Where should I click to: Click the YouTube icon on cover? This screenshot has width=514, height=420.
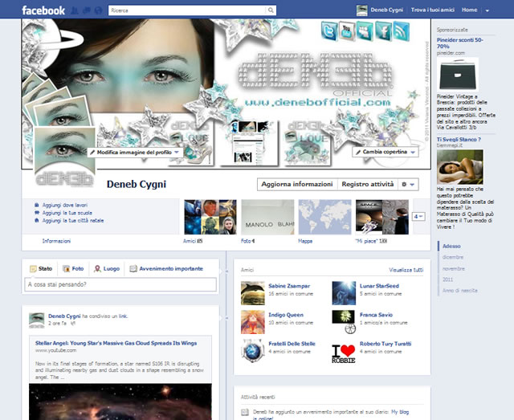pyautogui.click(x=347, y=31)
